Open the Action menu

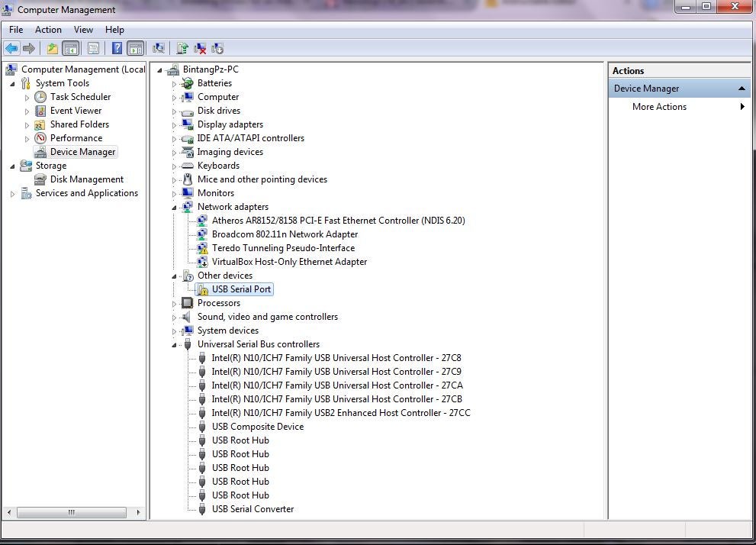48,30
